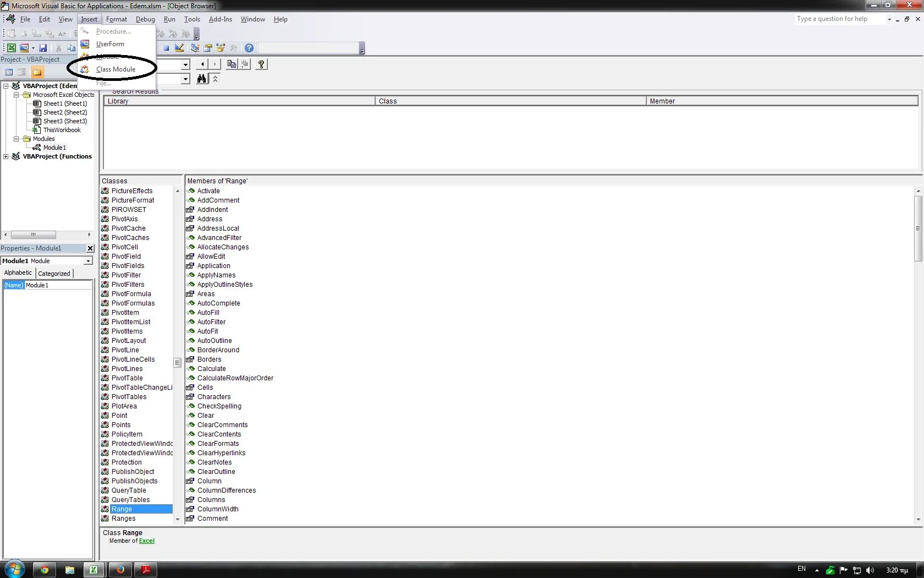Open Adobe Reader from the taskbar

pyautogui.click(x=146, y=570)
